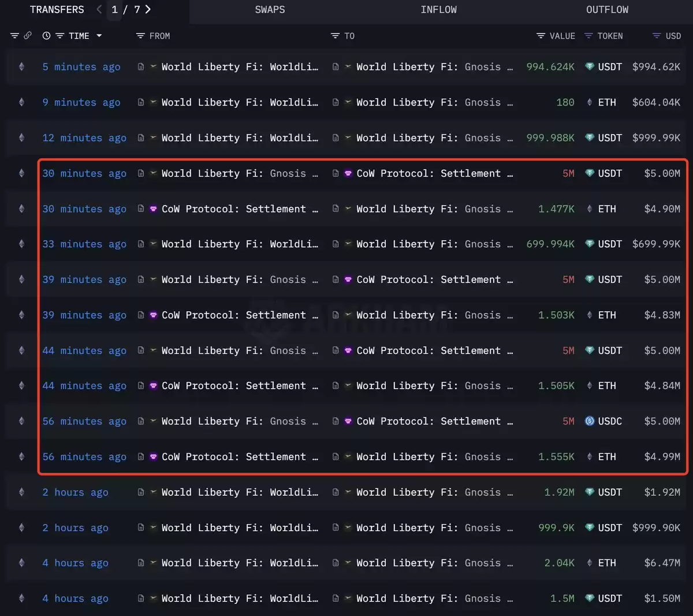The height and width of the screenshot is (616, 693).
Task: Click USD amount $1.50M
Action: click(662, 599)
